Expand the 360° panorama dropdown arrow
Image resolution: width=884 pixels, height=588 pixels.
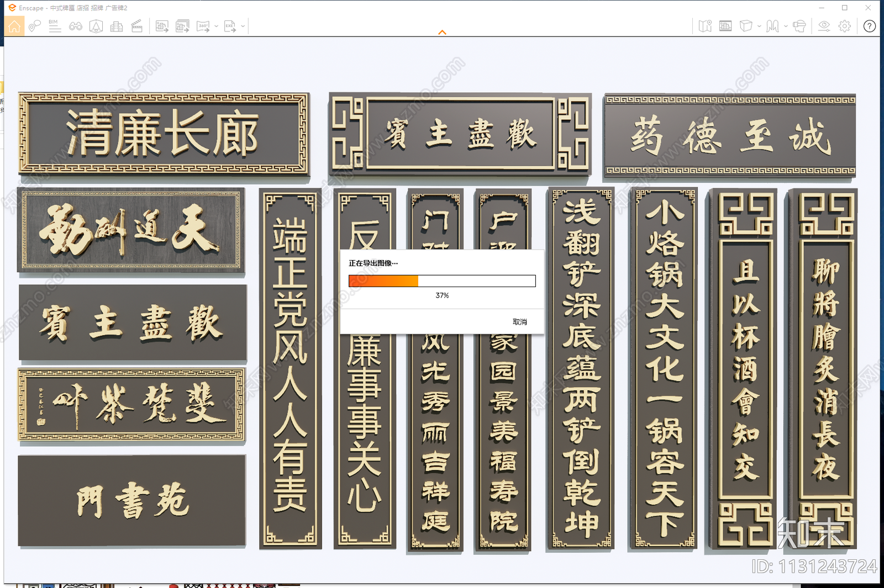(216, 26)
